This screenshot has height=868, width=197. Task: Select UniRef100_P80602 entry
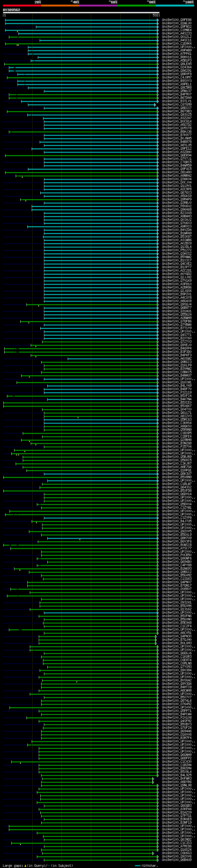(176, 206)
